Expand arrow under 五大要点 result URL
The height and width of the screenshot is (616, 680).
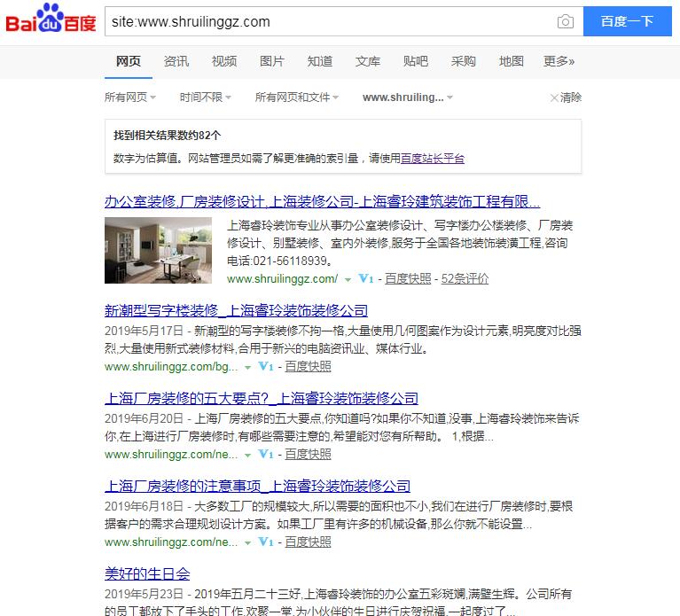pyautogui.click(x=247, y=456)
